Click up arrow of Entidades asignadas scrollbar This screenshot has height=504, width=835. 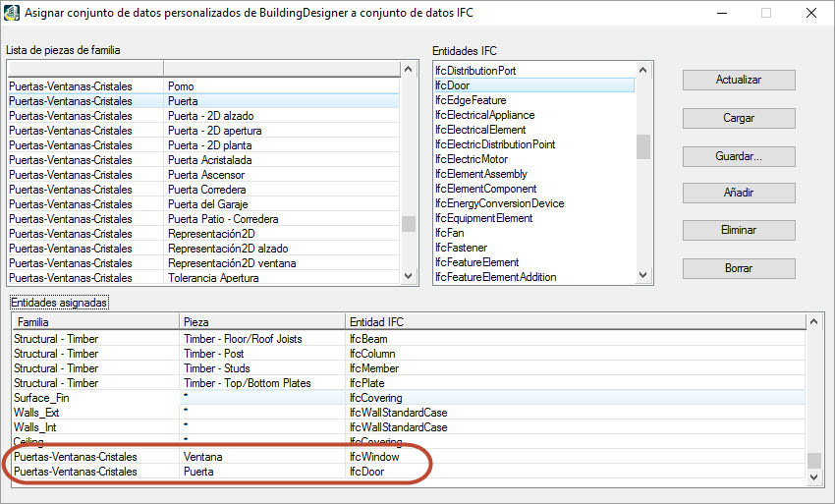(x=813, y=321)
